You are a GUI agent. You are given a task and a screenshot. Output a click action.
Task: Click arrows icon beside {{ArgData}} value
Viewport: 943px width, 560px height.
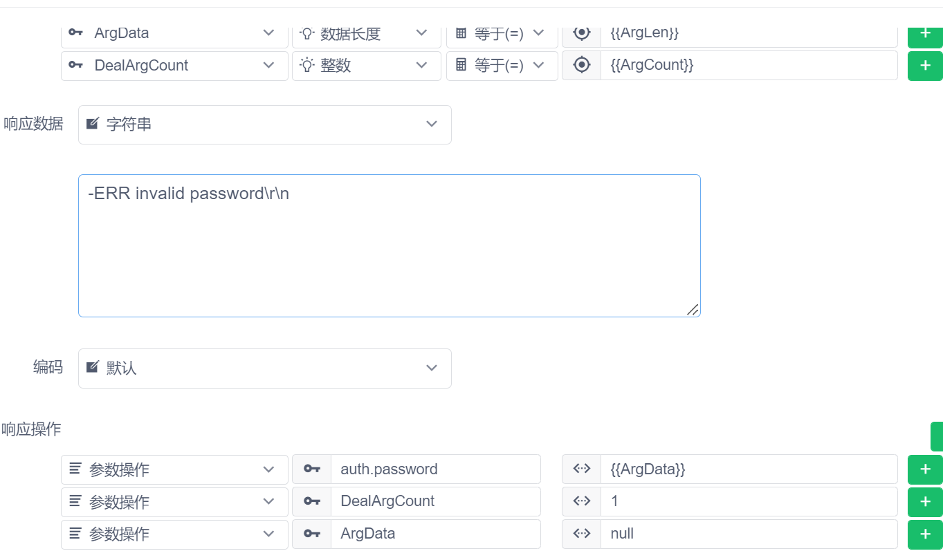pyautogui.click(x=582, y=469)
